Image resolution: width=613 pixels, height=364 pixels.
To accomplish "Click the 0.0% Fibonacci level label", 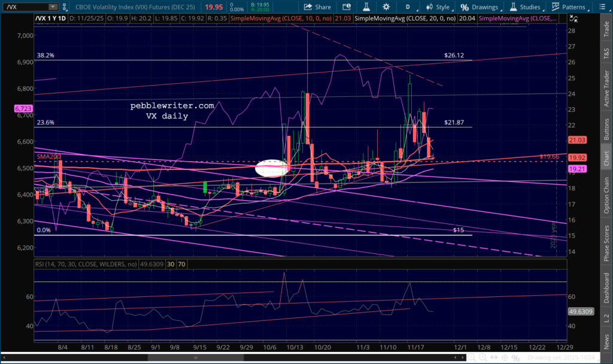I will click(x=44, y=230).
